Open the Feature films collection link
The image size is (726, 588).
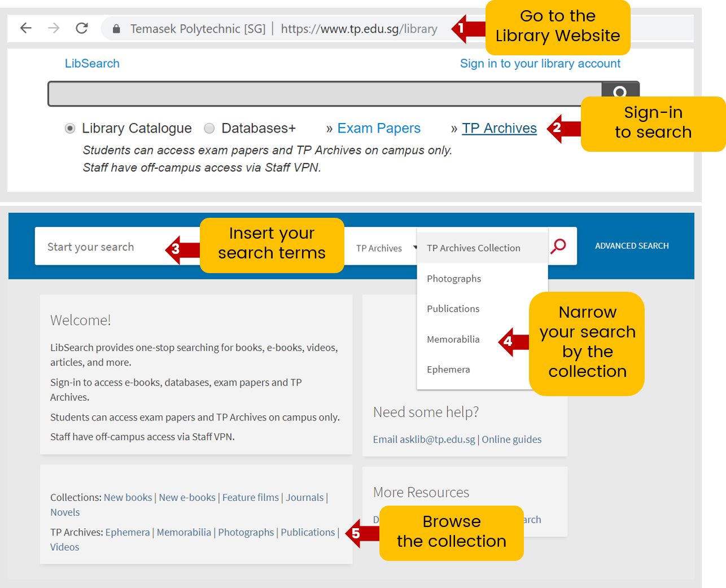pyautogui.click(x=251, y=498)
